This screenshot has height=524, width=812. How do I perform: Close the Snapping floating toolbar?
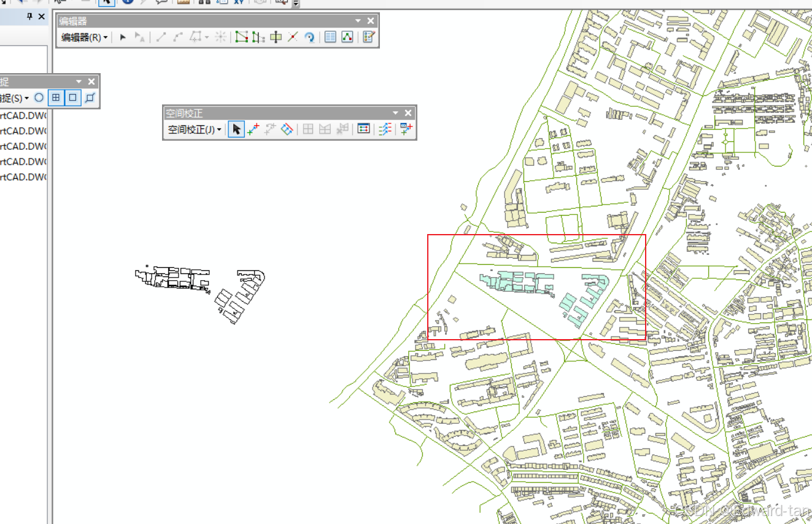tap(91, 82)
